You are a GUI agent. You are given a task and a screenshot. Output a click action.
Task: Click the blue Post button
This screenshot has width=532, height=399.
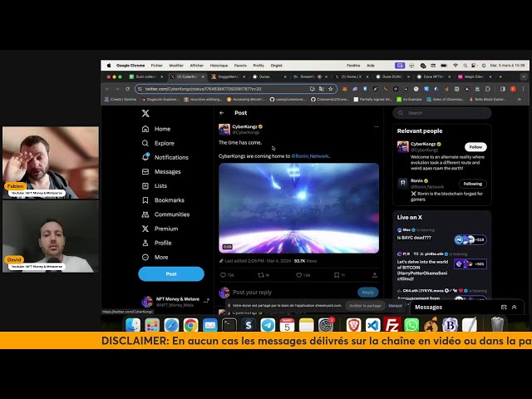[x=171, y=273]
